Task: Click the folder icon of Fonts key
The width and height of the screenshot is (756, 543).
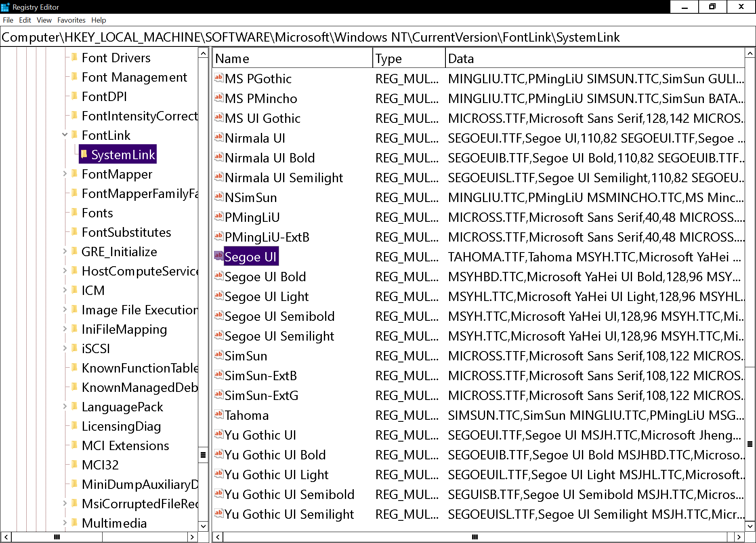Action: click(74, 212)
